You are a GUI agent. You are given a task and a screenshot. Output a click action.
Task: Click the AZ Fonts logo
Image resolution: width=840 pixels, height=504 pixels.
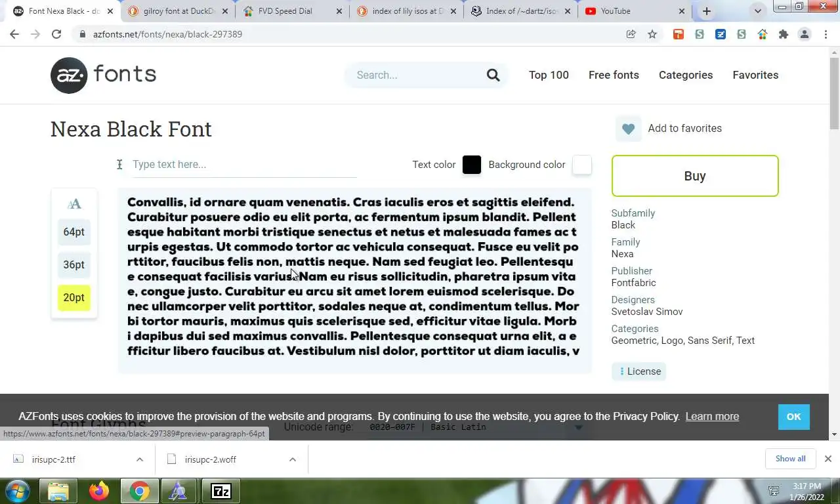pos(103,75)
